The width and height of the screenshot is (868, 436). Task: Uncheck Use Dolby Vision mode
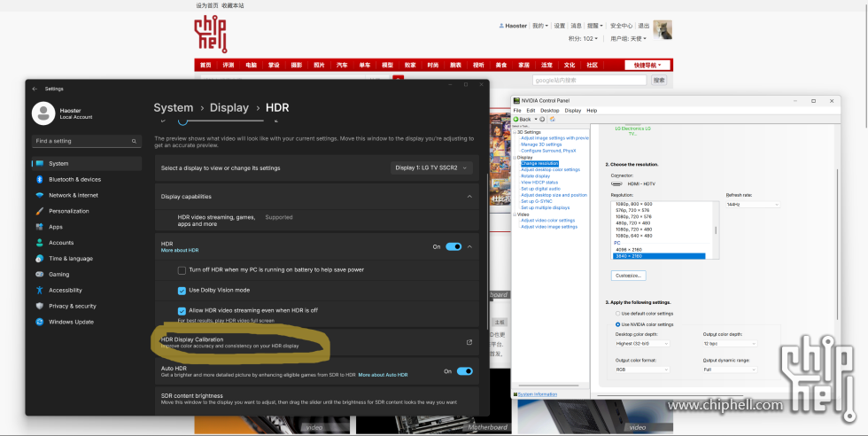182,291
